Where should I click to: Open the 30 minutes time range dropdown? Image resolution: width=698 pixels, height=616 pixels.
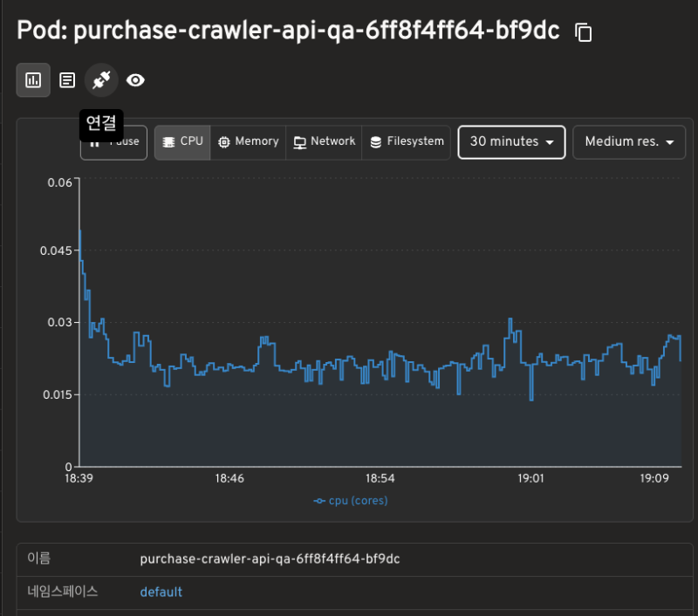pos(511,142)
